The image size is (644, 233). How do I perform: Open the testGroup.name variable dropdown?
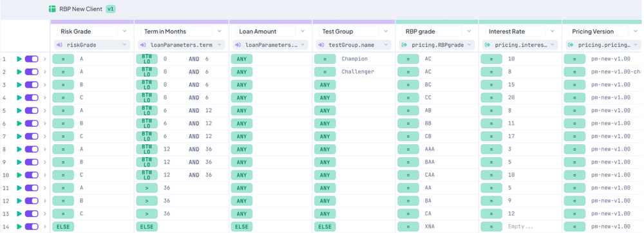tap(386, 45)
